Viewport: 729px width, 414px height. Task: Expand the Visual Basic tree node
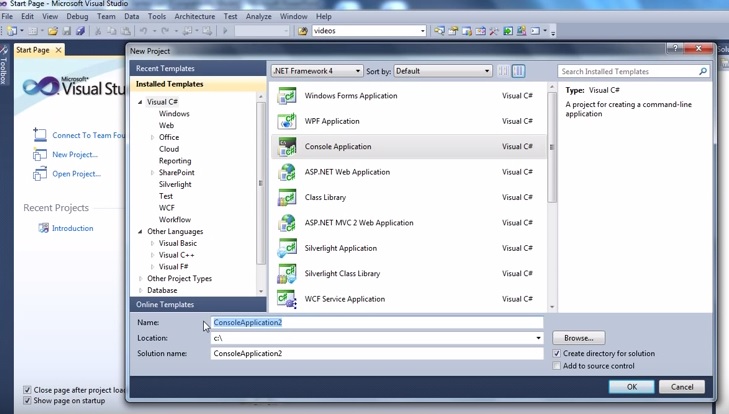click(152, 243)
